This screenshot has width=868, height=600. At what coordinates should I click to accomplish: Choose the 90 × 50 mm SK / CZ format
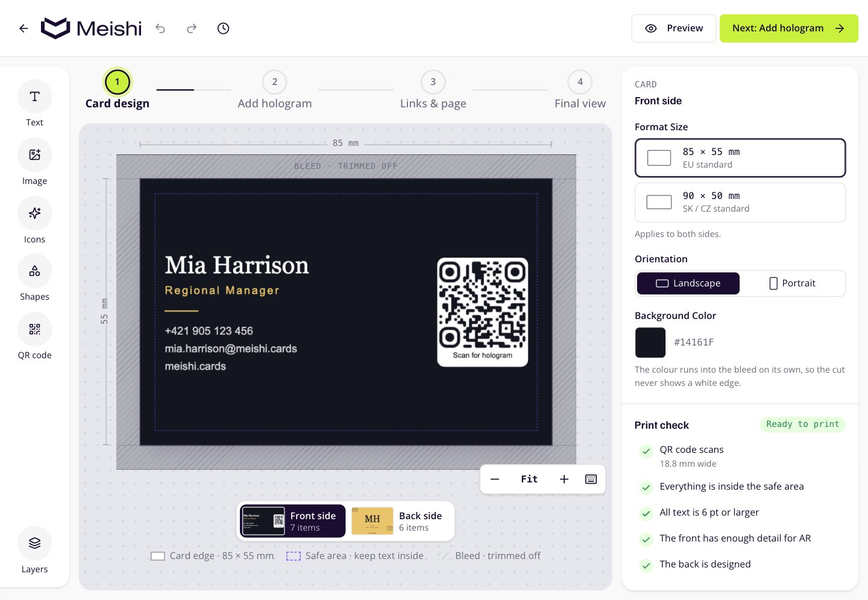tap(740, 203)
